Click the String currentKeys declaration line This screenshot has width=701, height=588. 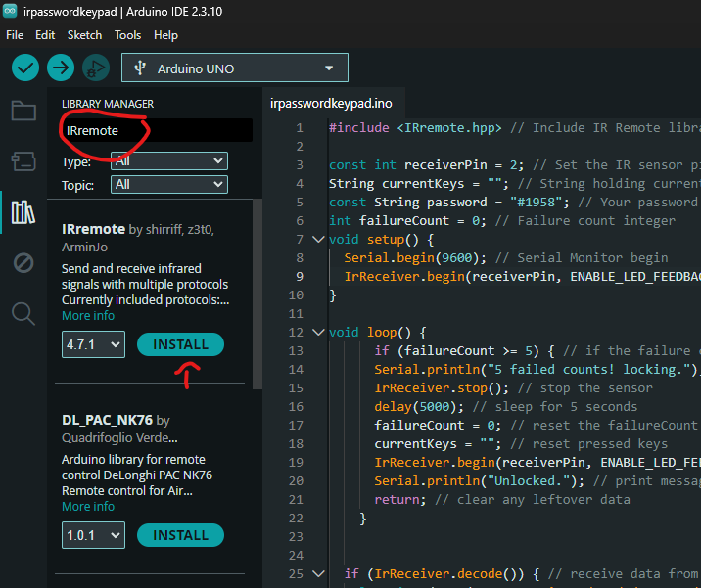(x=419, y=184)
